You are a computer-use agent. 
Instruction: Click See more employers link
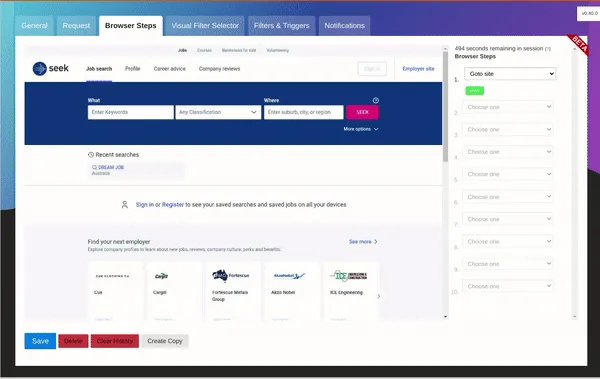click(363, 242)
